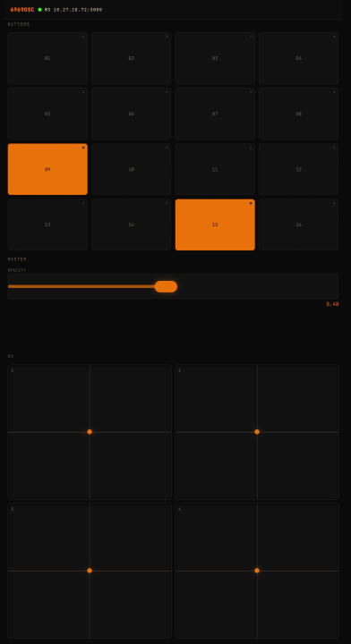Turn off the highlighted button 15
Viewport: 351px width, 644px height.
[215, 225]
